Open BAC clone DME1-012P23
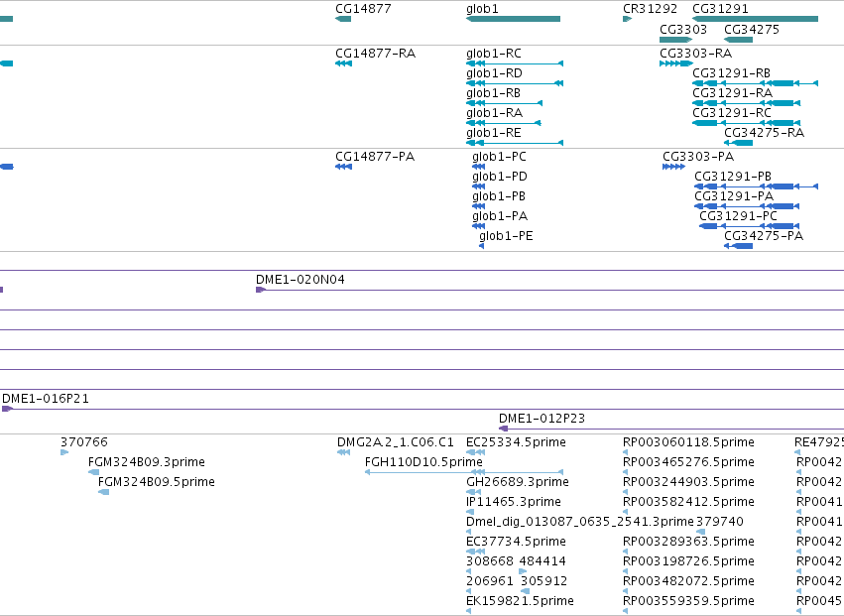Image resolution: width=844 pixels, height=616 pixels. tap(542, 419)
